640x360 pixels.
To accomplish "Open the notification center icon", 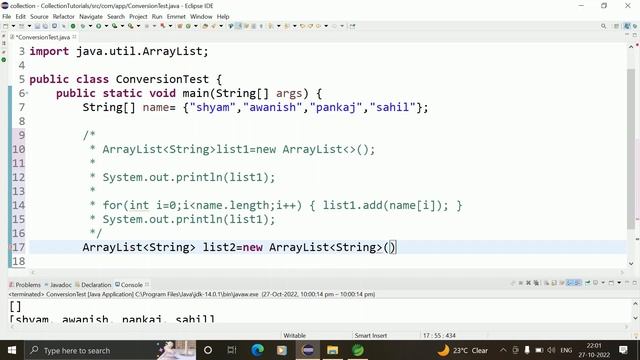I will click(623, 350).
